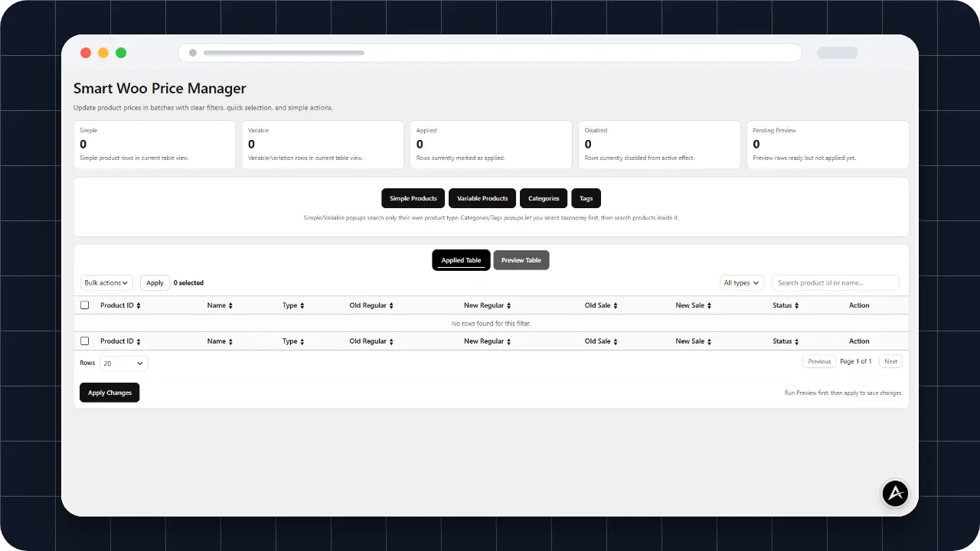Sort by Name in table header
The image size is (980, 551).
220,305
